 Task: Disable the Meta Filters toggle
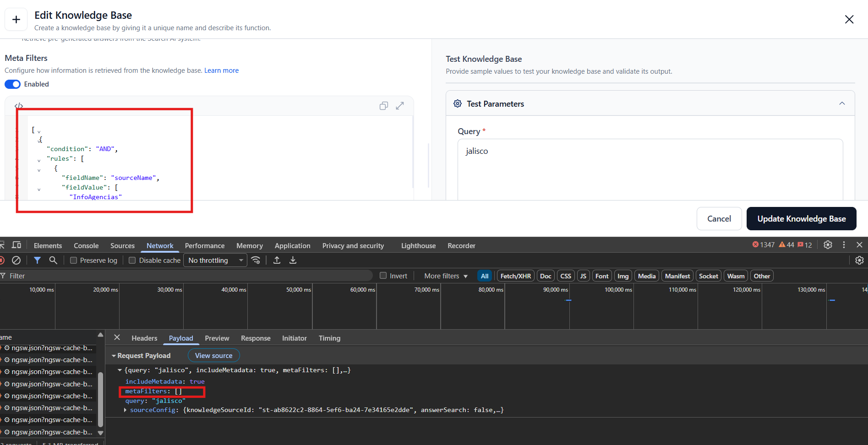[x=13, y=84]
